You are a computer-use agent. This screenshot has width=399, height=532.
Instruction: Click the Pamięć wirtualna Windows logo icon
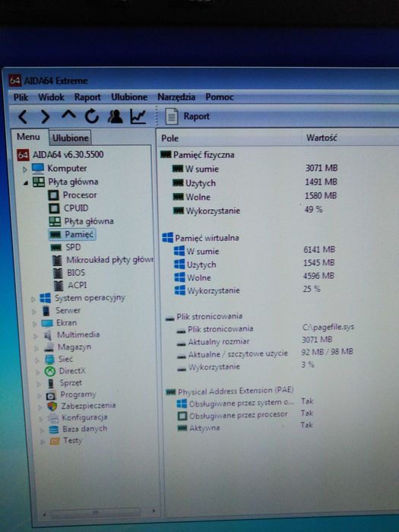coord(168,238)
